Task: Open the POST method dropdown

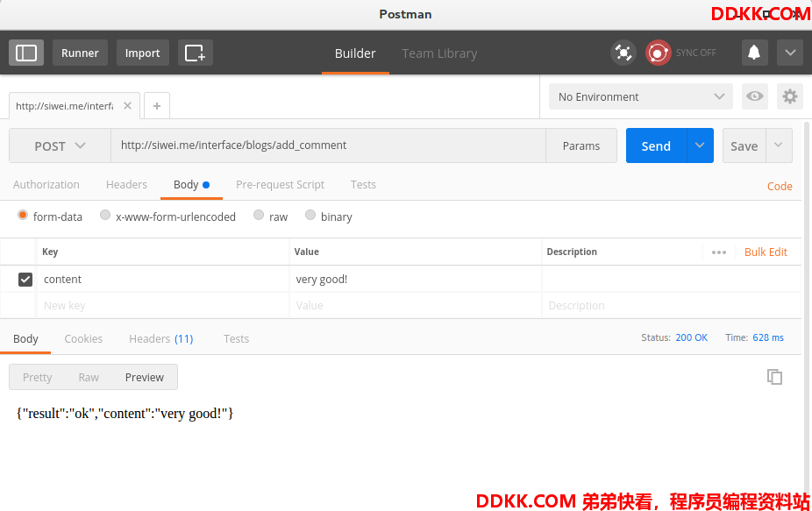Action: pyautogui.click(x=61, y=146)
